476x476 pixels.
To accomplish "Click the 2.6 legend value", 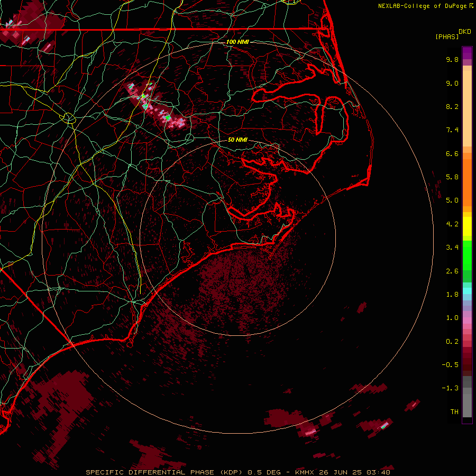I will [452, 271].
